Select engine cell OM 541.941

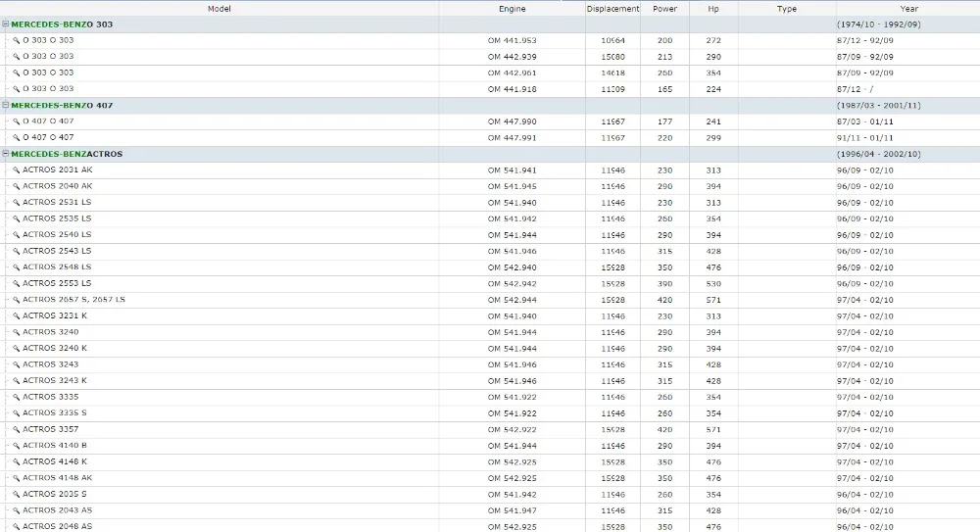point(512,170)
